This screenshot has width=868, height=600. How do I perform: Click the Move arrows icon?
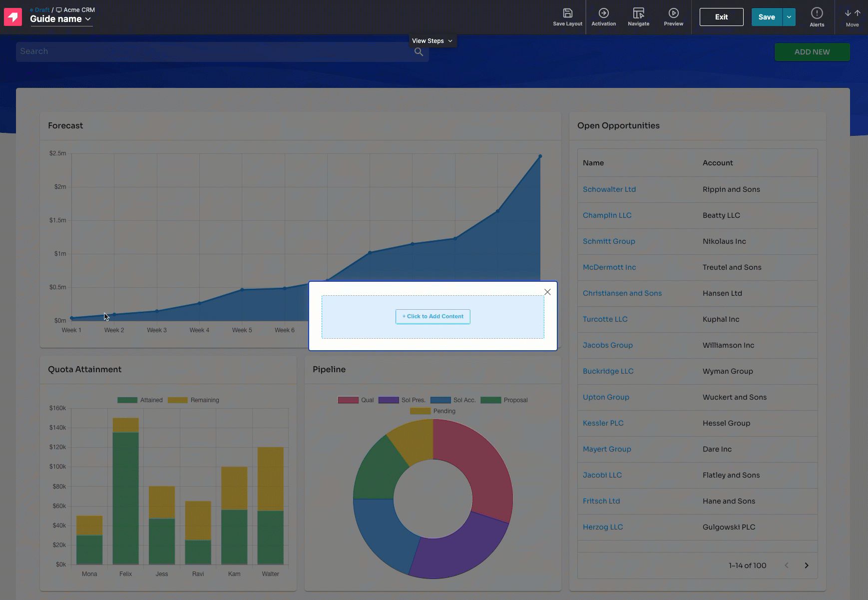(852, 13)
